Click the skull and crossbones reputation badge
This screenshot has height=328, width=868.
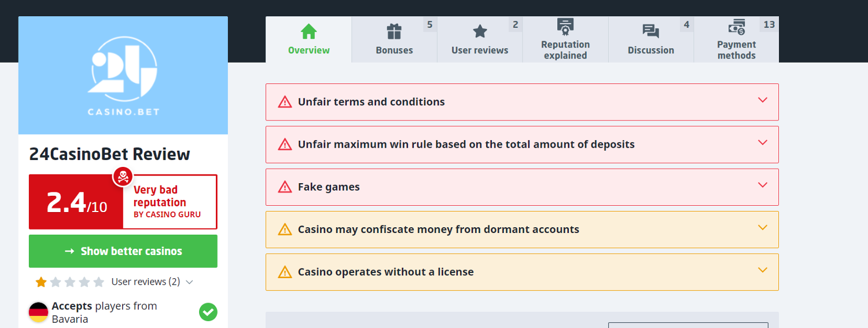coord(123,176)
